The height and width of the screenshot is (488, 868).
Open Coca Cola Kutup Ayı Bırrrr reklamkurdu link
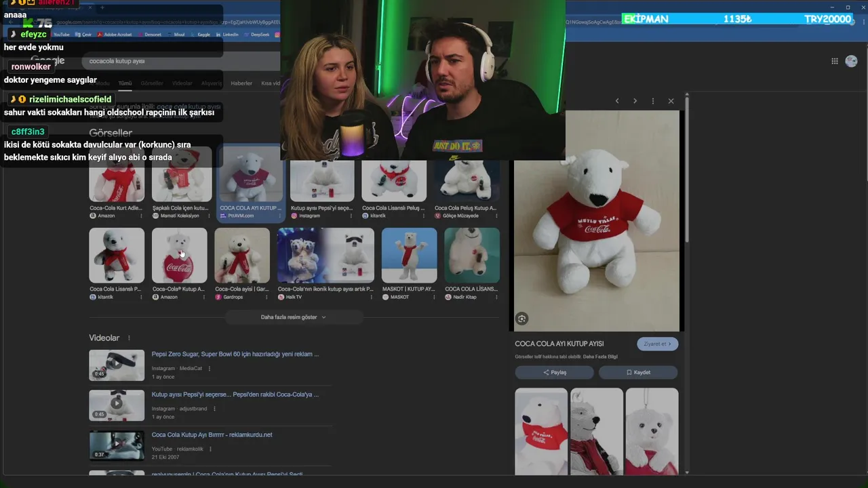click(212, 434)
